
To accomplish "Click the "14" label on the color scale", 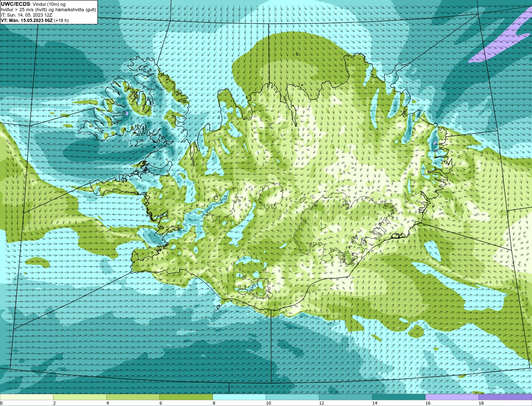I will pyautogui.click(x=375, y=403).
